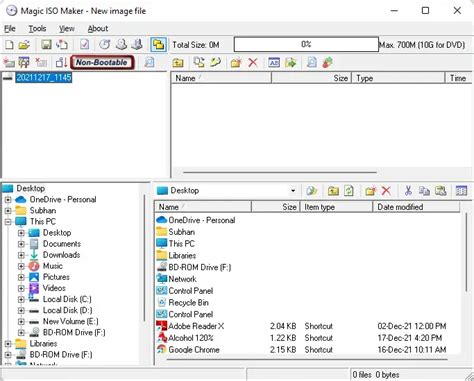Open the Properties checkmark document icon
The image size is (474, 381).
pyautogui.click(x=85, y=45)
